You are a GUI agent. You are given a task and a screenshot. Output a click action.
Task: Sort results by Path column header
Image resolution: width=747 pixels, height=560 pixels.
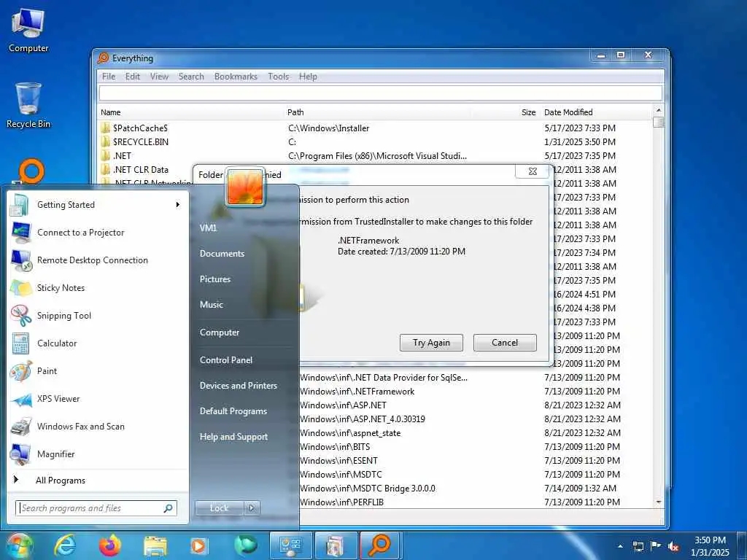379,112
